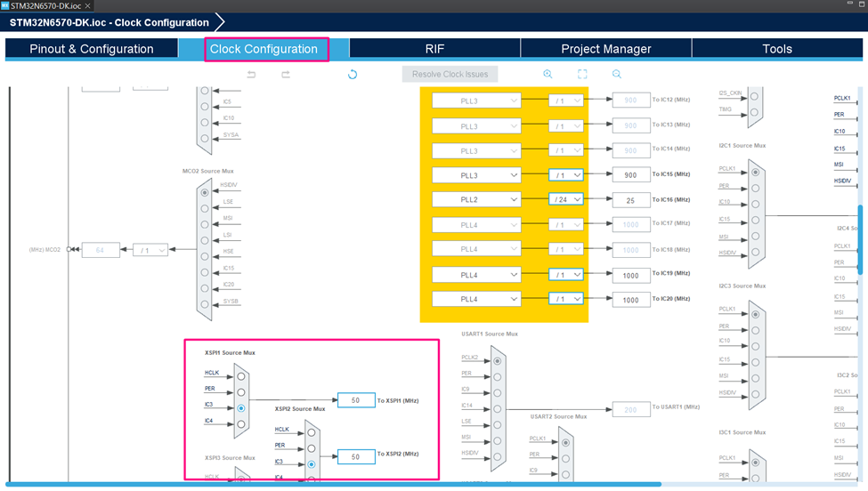
Task: Open the IC15 /1 divider dropdown
Action: pos(565,175)
